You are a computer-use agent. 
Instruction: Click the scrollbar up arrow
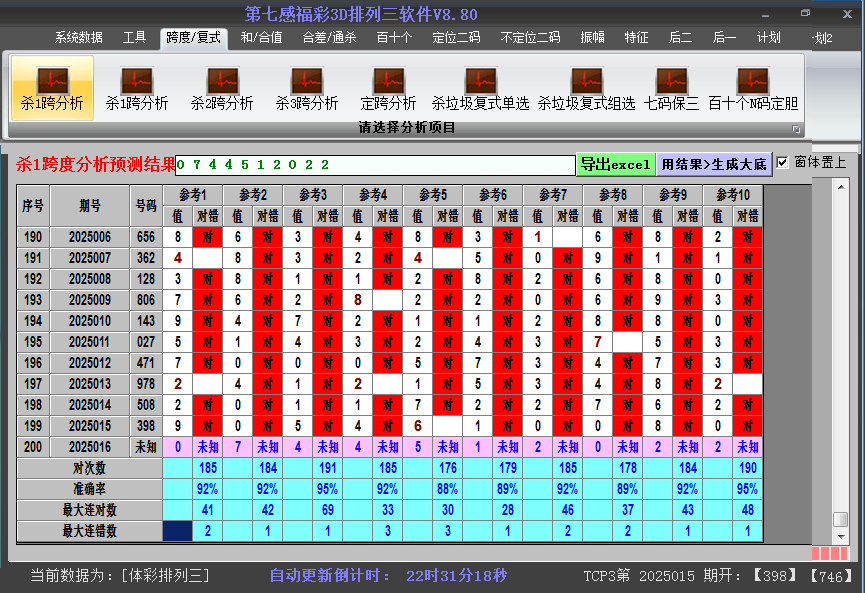pyautogui.click(x=841, y=187)
